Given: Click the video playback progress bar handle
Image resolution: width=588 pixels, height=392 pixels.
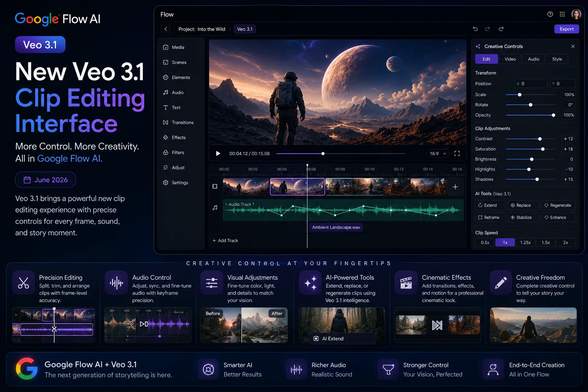Looking at the screenshot, I should 323,154.
